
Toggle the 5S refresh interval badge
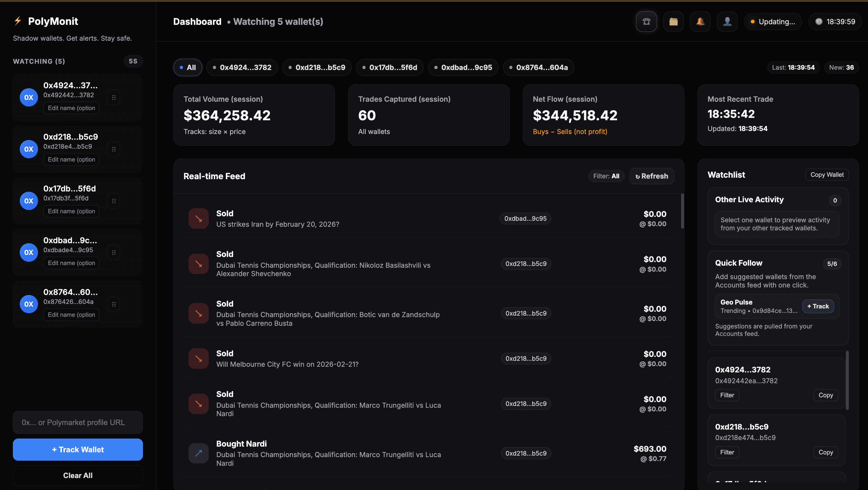(x=133, y=61)
